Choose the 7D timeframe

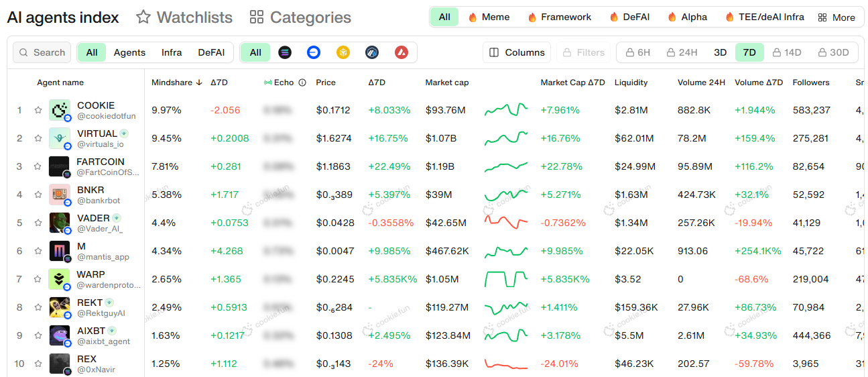749,52
